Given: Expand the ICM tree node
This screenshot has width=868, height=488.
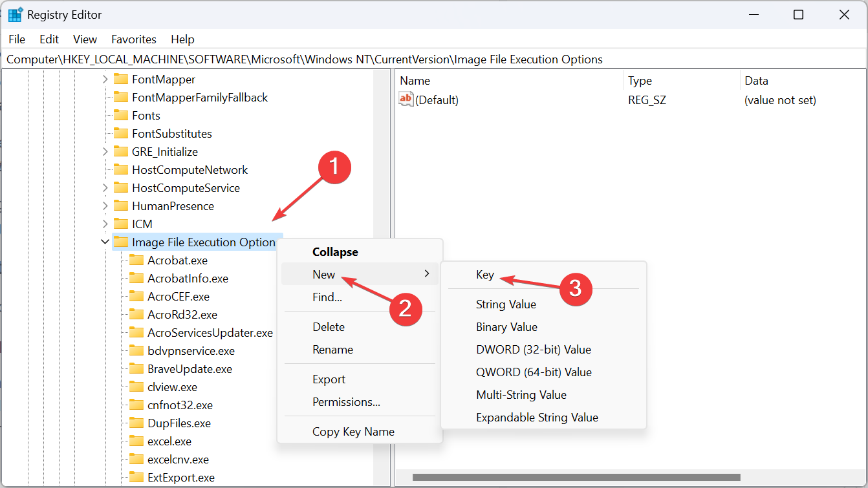Looking at the screenshot, I should [105, 224].
